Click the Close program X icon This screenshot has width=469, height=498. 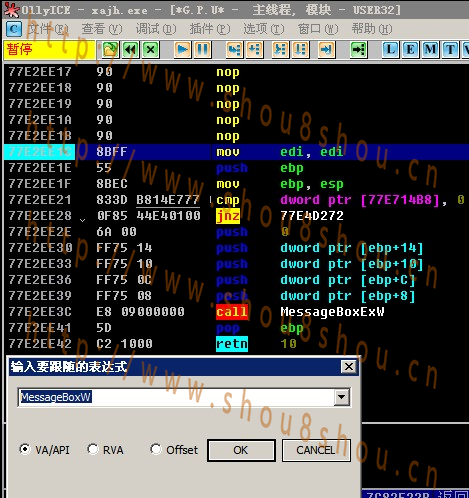[x=151, y=50]
